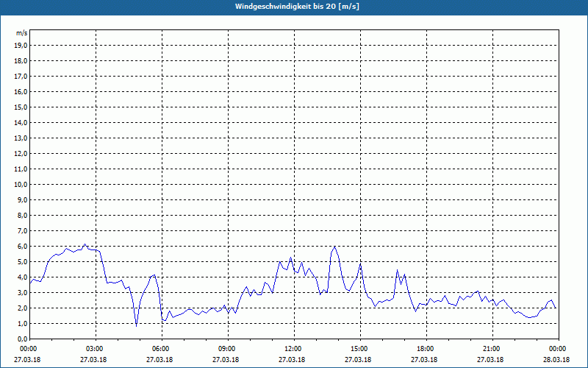Select the 15,0 y-axis label
This screenshot has height=368, width=588.
[x=21, y=107]
